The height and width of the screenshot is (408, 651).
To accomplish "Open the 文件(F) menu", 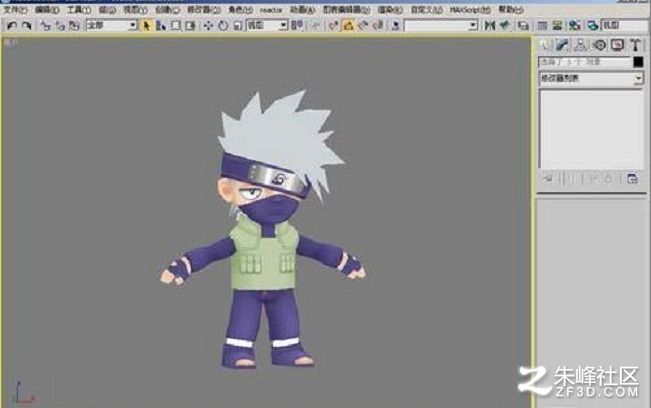I will coord(15,9).
